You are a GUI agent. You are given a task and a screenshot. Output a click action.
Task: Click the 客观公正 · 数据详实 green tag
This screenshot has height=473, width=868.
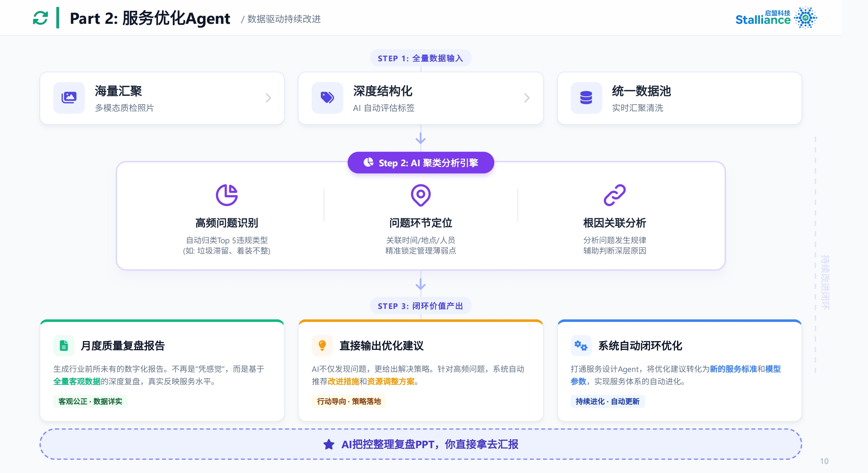90,401
